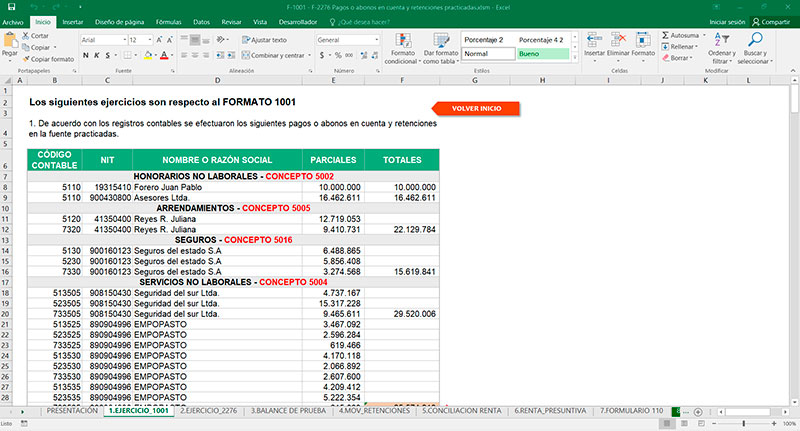Apply yellow fill color bucket
Screen dimensions: 800x431
tap(148, 55)
